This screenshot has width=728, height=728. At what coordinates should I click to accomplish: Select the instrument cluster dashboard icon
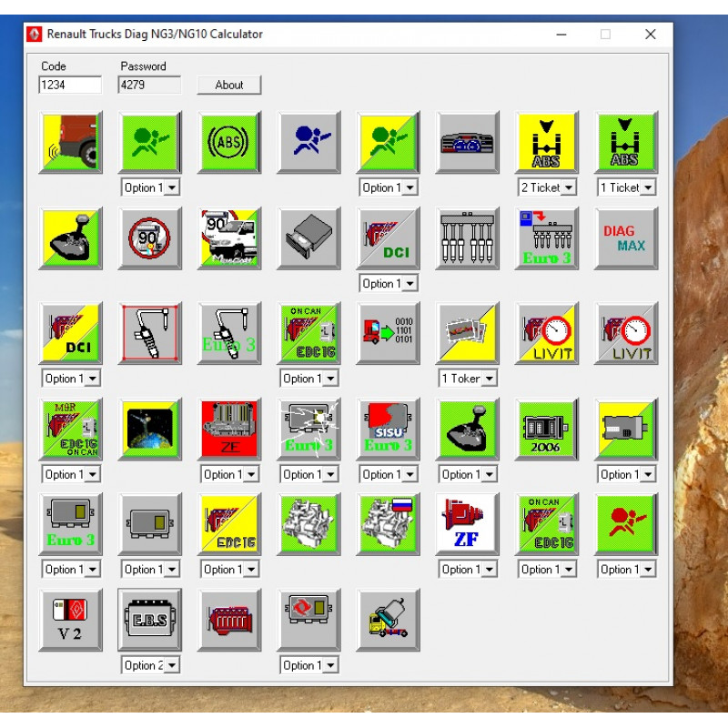[467, 143]
